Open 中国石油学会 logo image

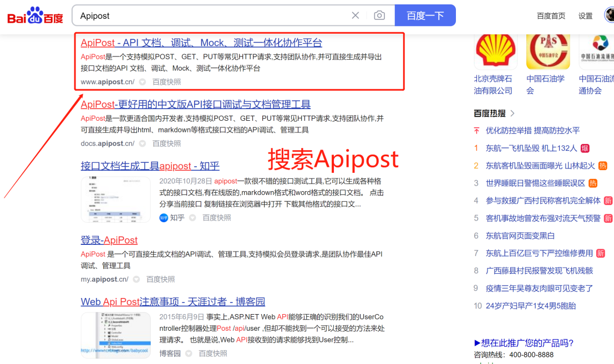(x=548, y=51)
